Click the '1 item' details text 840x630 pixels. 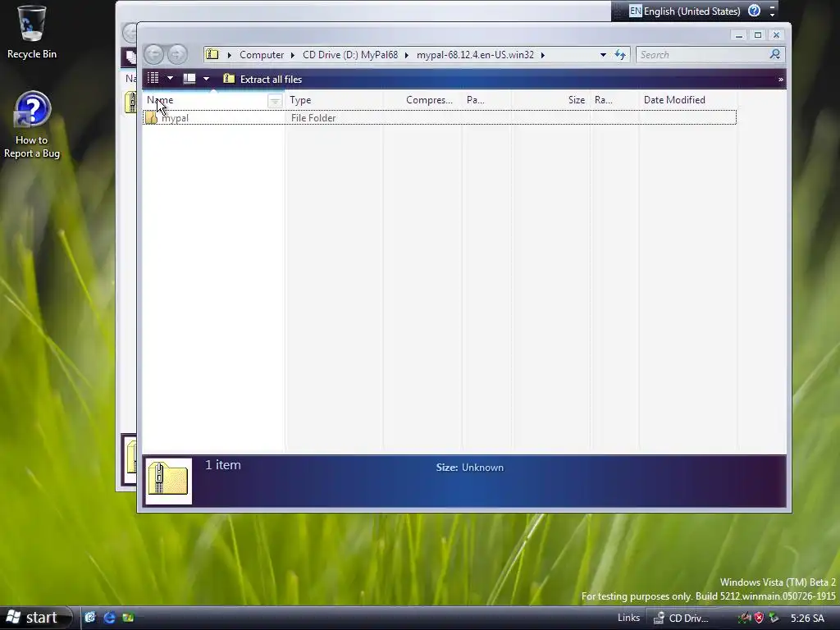[x=223, y=465]
